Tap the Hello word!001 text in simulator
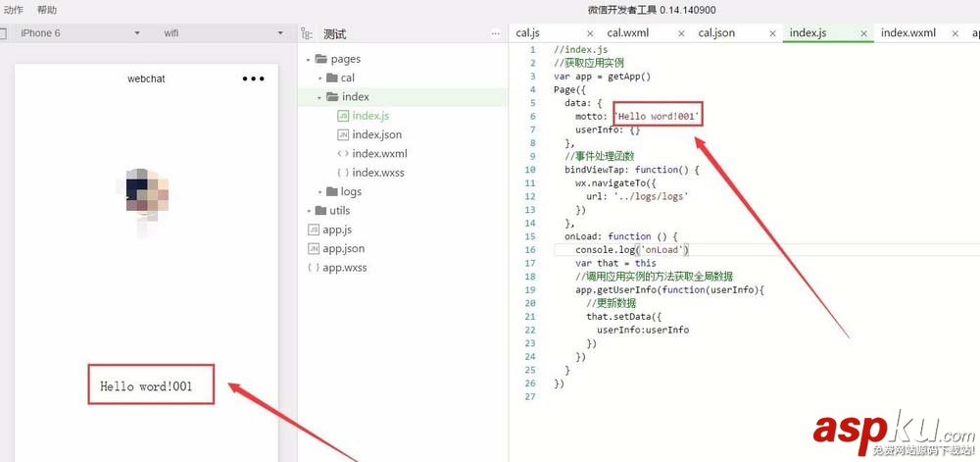Screen dimensions: 980x462 click(146, 385)
